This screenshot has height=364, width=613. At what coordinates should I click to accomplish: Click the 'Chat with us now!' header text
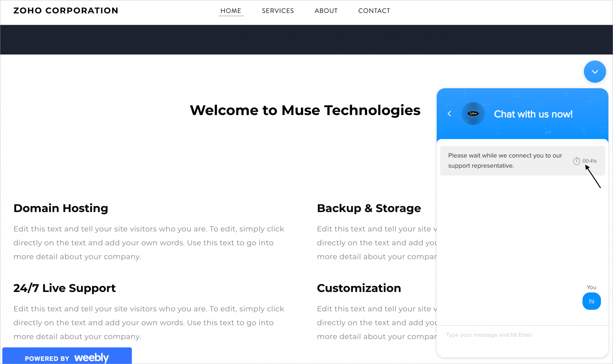point(533,114)
